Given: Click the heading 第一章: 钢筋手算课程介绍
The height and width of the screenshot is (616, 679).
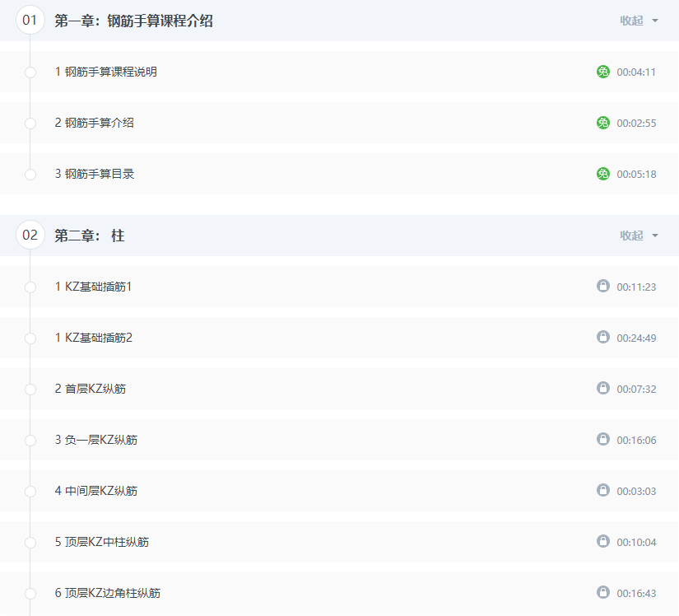Looking at the screenshot, I should (133, 21).
